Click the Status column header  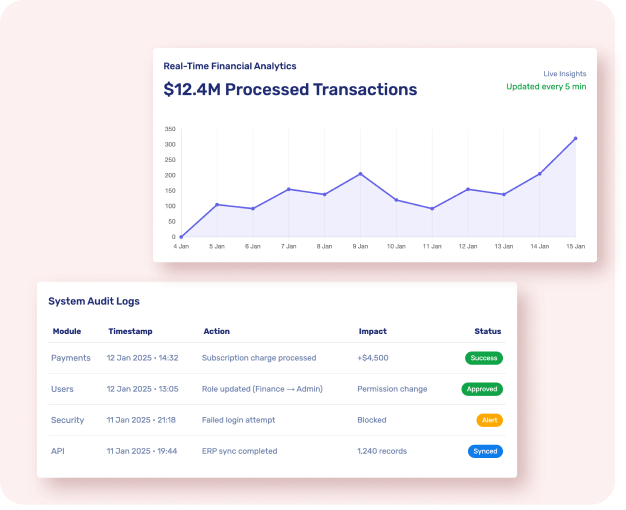pos(488,331)
